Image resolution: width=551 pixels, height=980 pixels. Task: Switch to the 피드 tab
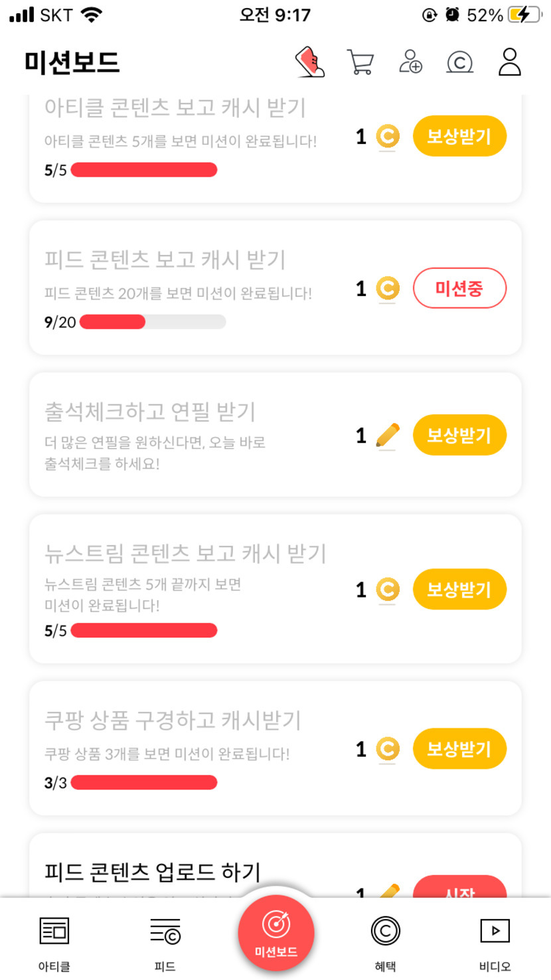tap(165, 941)
